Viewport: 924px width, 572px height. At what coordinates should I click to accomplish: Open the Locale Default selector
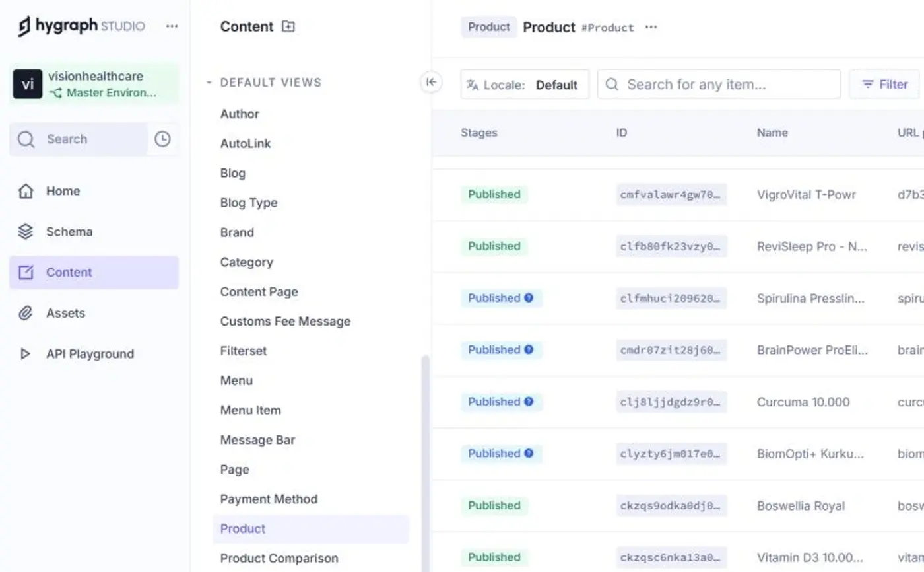(x=525, y=85)
